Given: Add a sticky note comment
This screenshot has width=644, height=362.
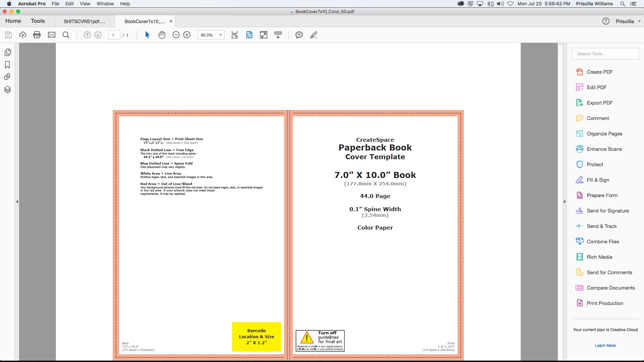Looking at the screenshot, I should 299,35.
